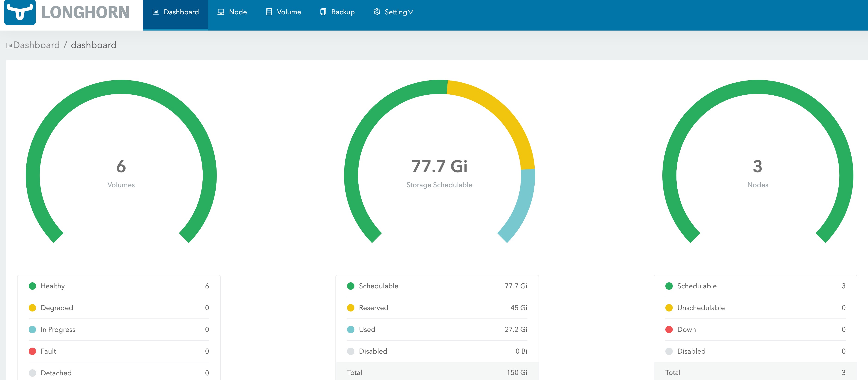Viewport: 868px width, 380px height.
Task: Open the Volume tab
Action: click(283, 12)
